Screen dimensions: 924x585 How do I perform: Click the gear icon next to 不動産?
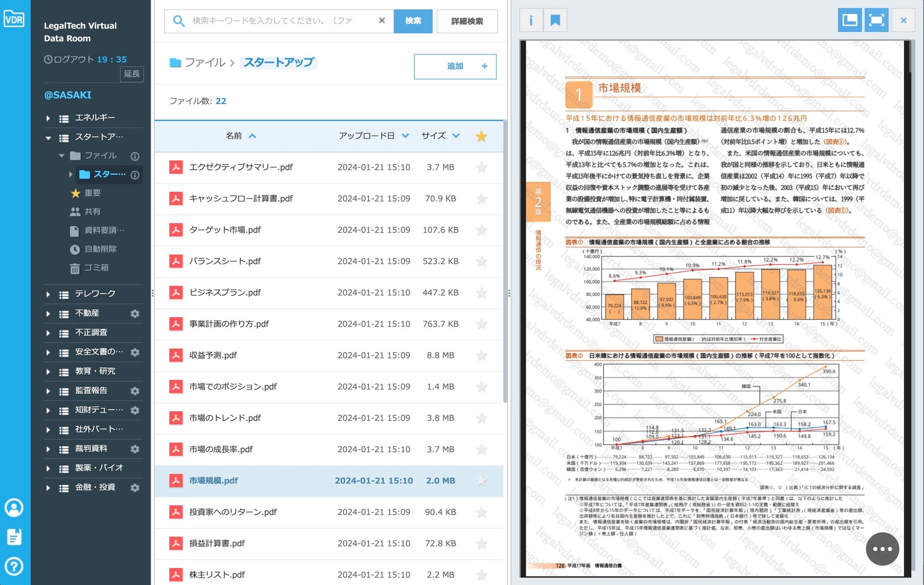pyautogui.click(x=135, y=313)
